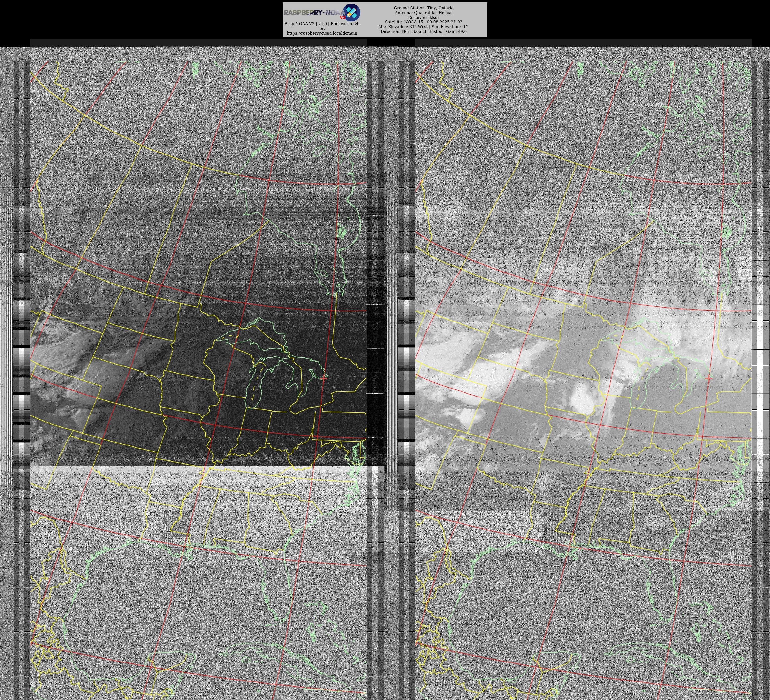Click the blue satellite logo icon
Viewport: 770px width, 700px height.
[351, 13]
